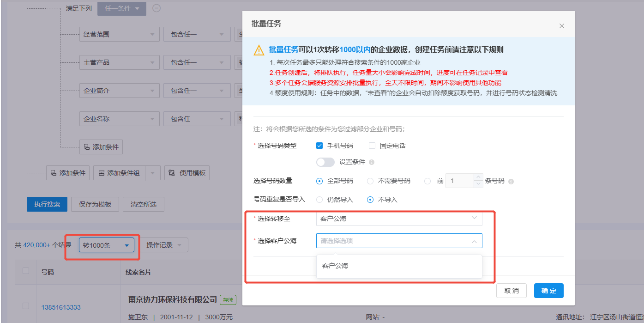644x323 pixels.
Task: Uncheck the 手机号码 checkbox
Action: 319,146
